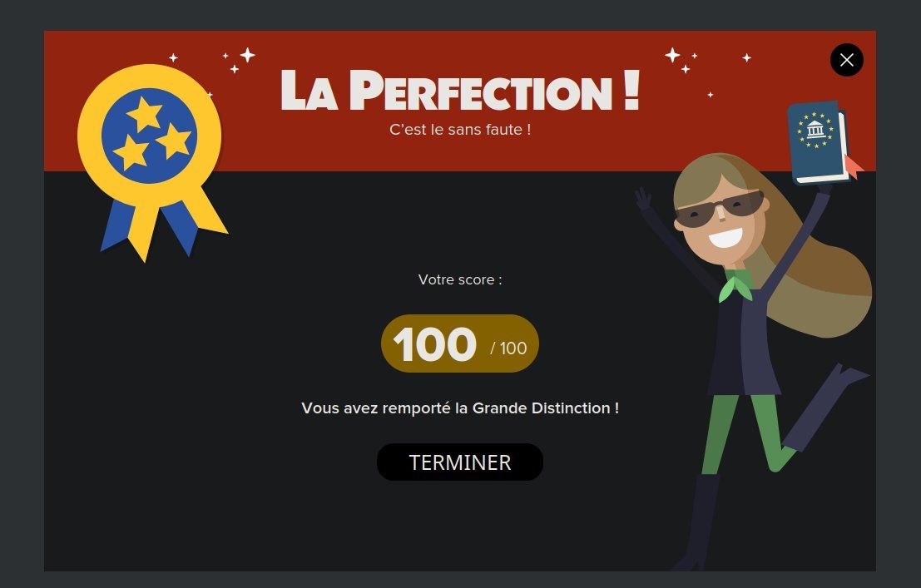Click the large sparkle right of title

click(672, 55)
